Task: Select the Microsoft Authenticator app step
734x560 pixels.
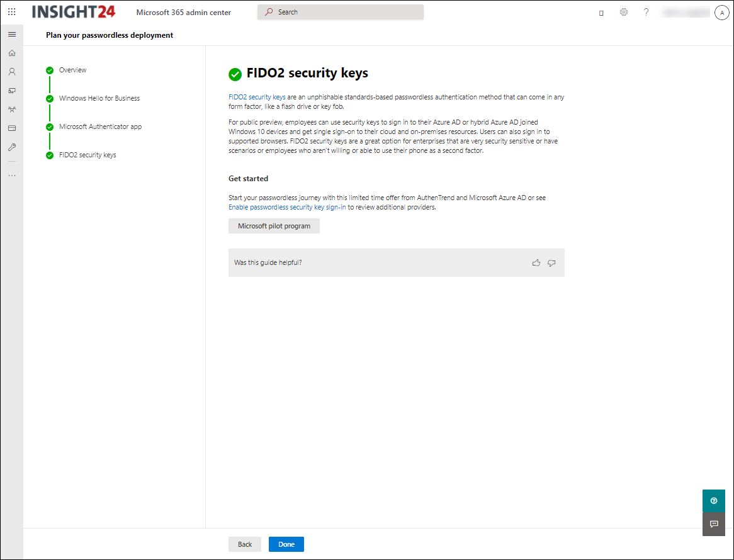Action: (x=100, y=126)
